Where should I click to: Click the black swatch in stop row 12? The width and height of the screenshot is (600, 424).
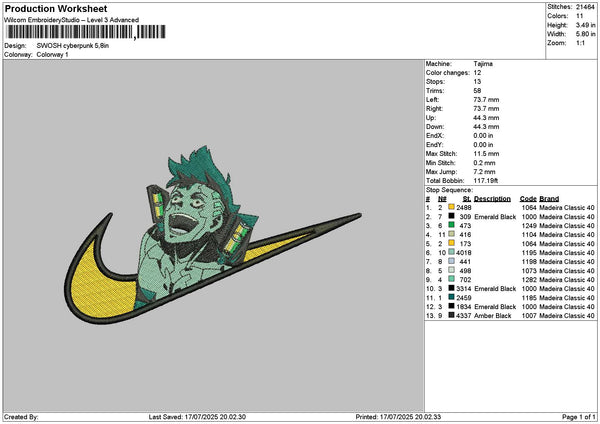[x=452, y=306]
